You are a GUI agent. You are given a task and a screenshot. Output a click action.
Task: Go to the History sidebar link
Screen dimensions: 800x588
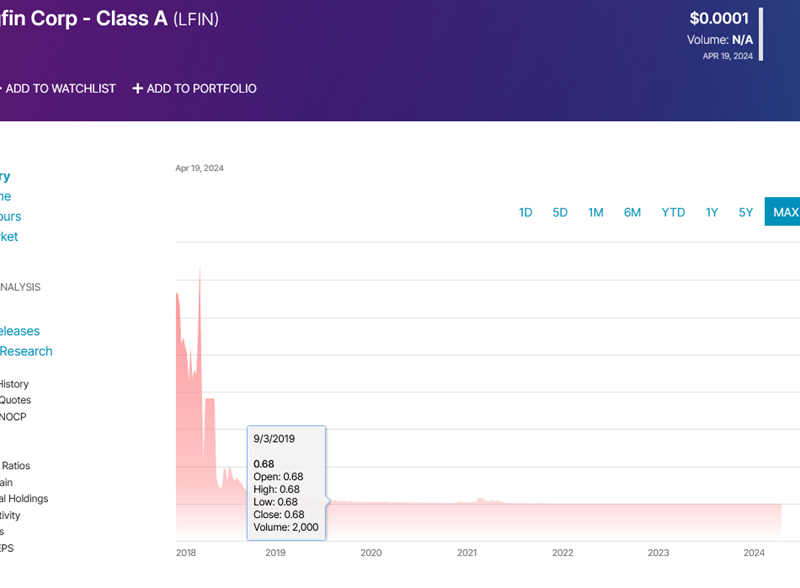[14, 384]
